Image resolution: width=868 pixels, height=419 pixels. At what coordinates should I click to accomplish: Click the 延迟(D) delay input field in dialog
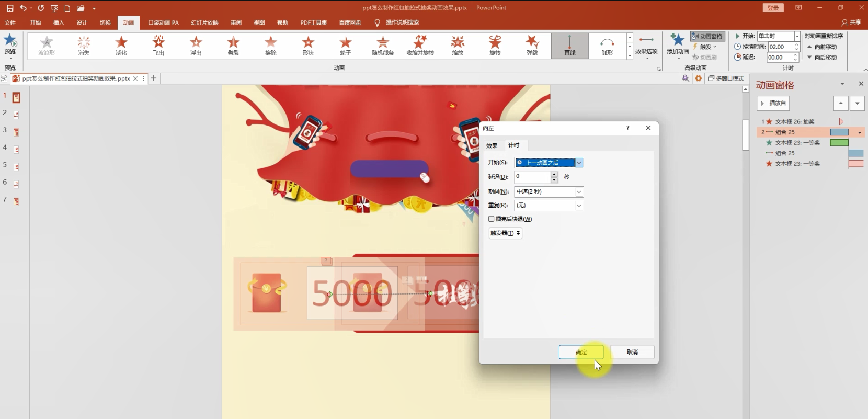(532, 177)
